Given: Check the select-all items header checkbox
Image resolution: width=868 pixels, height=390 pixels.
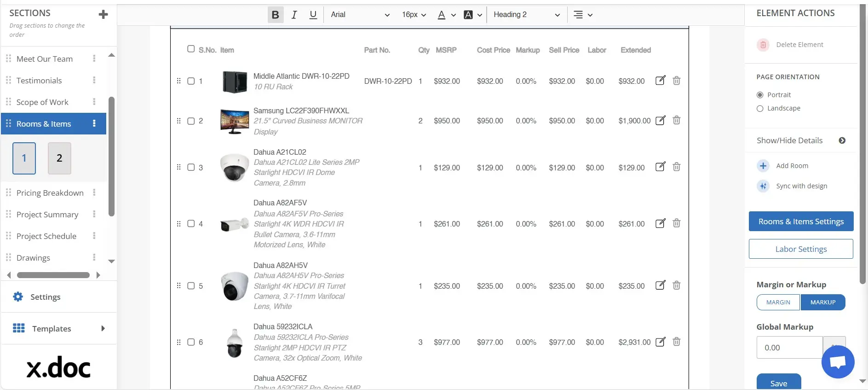Looking at the screenshot, I should click(x=191, y=49).
